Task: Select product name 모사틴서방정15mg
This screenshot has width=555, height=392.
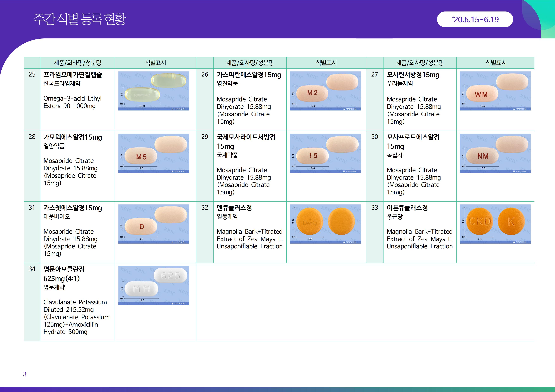Action: (x=413, y=75)
